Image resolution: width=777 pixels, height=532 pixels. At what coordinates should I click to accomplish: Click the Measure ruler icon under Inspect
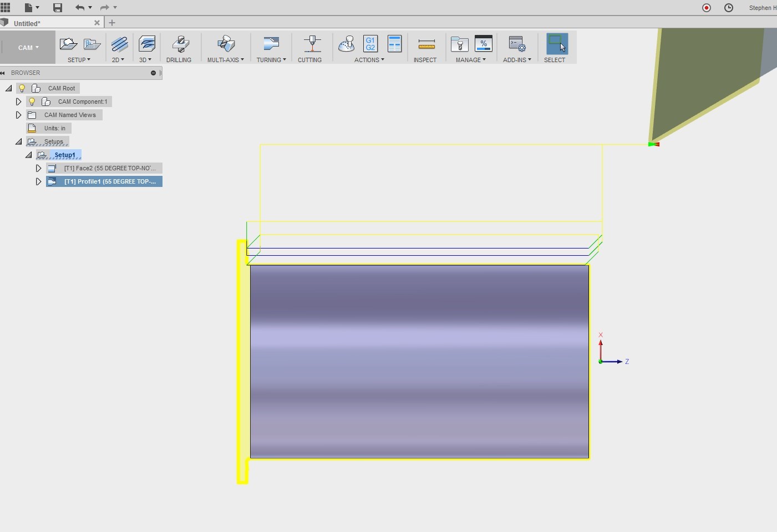click(x=426, y=44)
